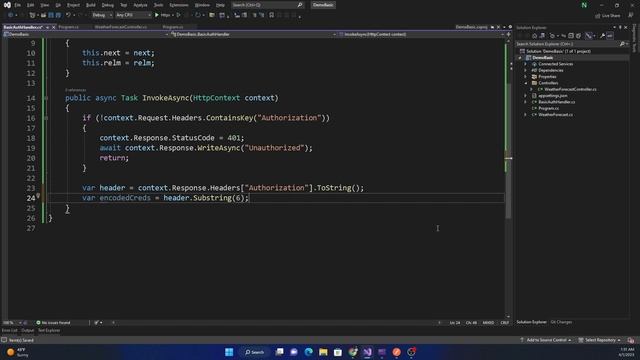The height and width of the screenshot is (360, 640).
Task: Click the weather widget on the taskbar
Action: click(x=18, y=352)
